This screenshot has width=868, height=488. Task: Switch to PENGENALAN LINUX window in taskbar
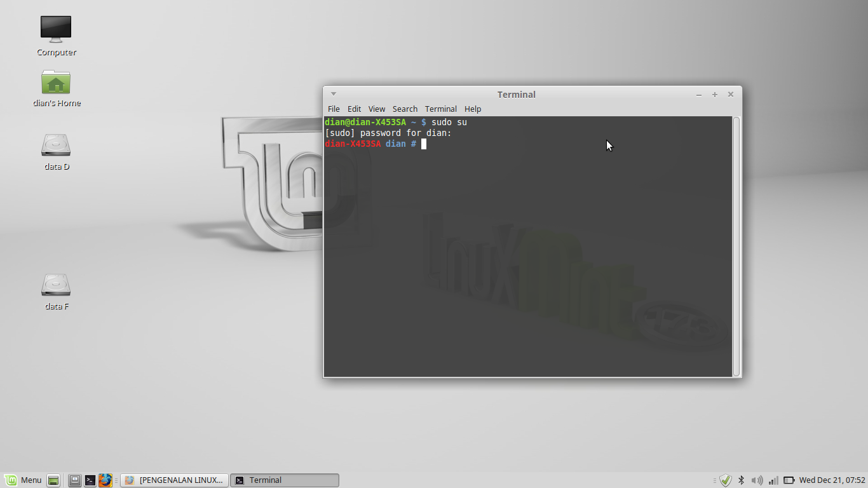[174, 480]
